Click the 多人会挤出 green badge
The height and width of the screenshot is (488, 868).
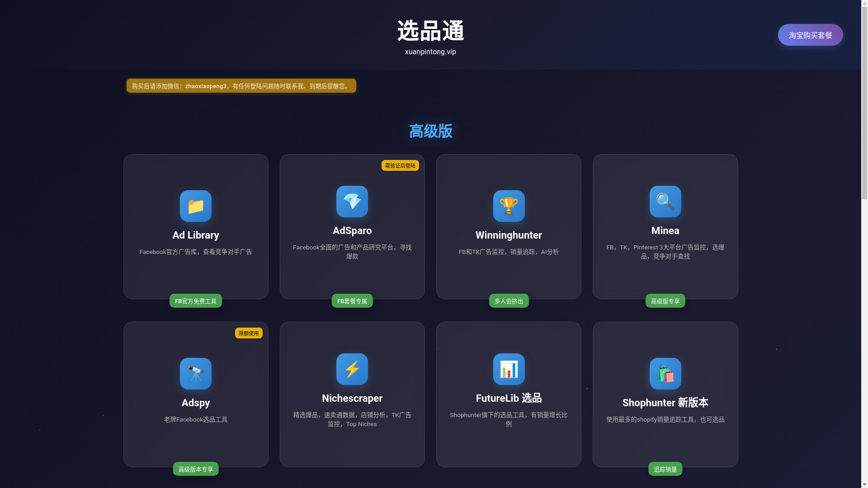point(509,301)
